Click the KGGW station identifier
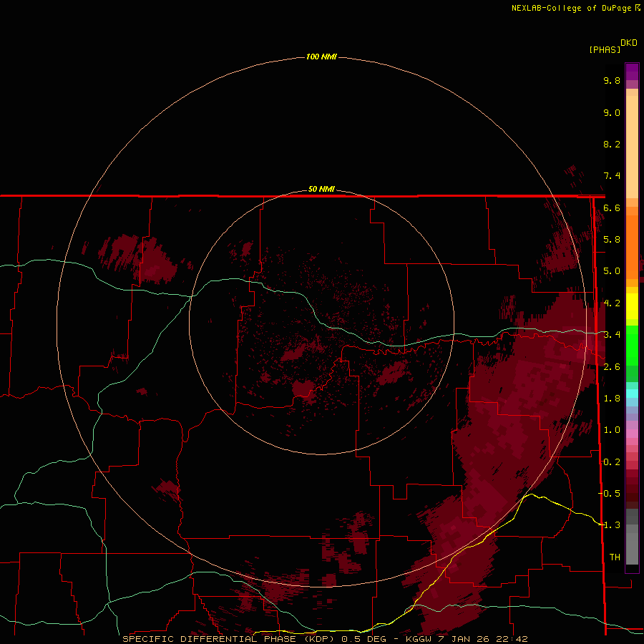 click(419, 639)
